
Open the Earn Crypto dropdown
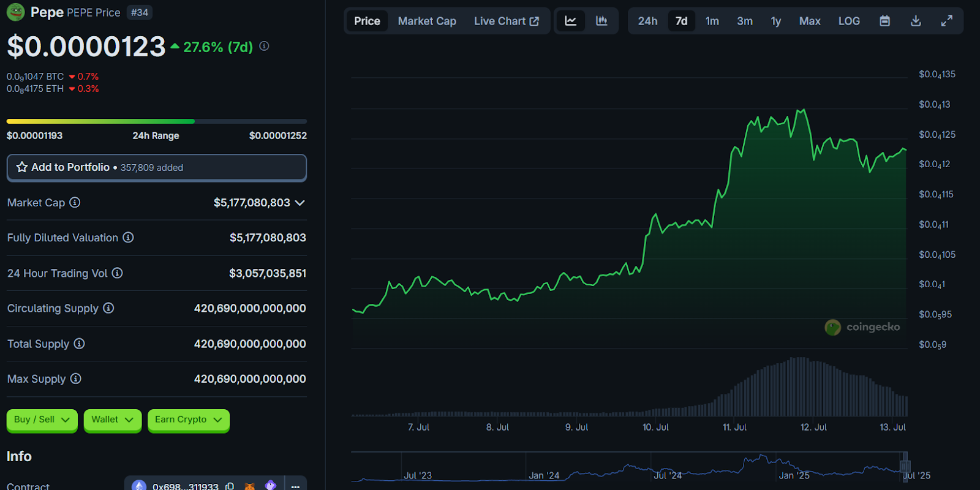click(x=188, y=420)
